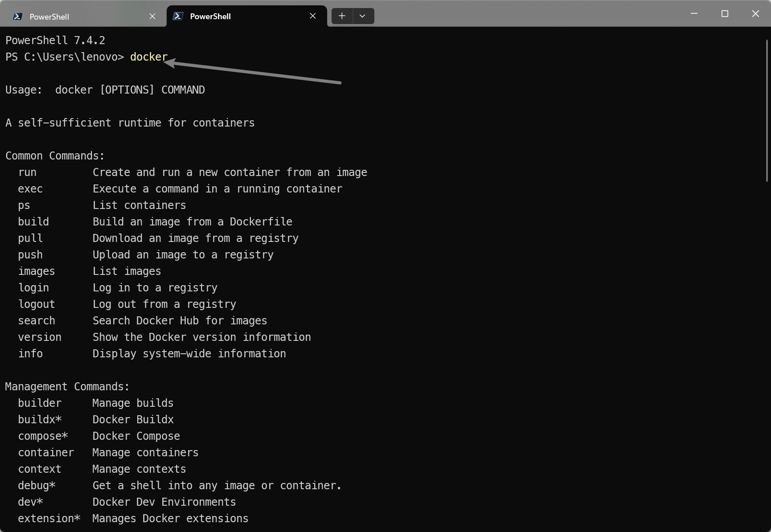Select the second (active) PowerShell tab
The width and height of the screenshot is (771, 532).
click(x=247, y=16)
